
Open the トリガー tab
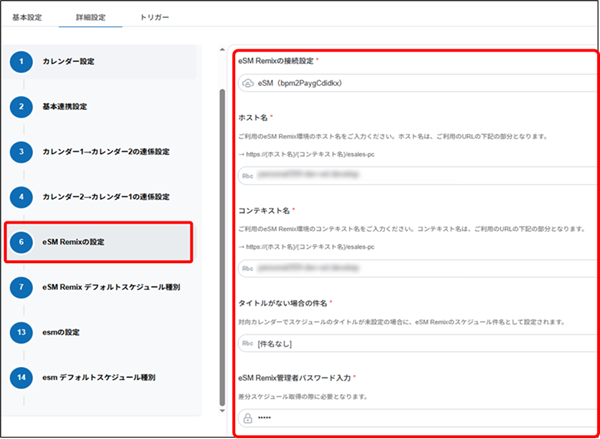154,18
